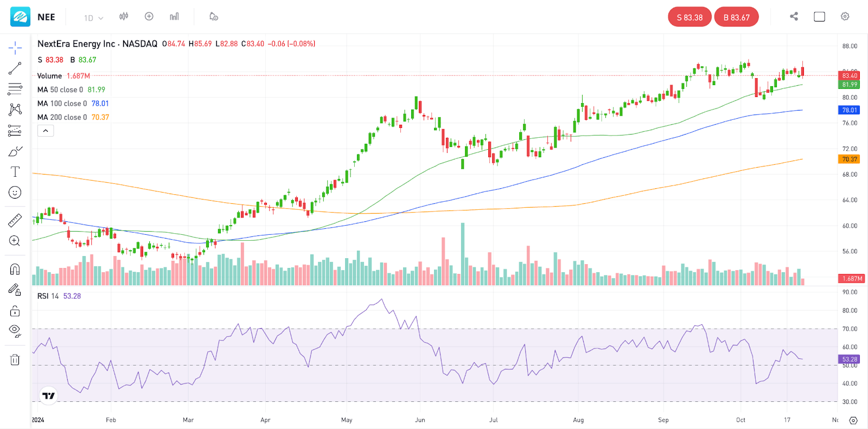Select the pattern drawing tool

[x=15, y=110]
